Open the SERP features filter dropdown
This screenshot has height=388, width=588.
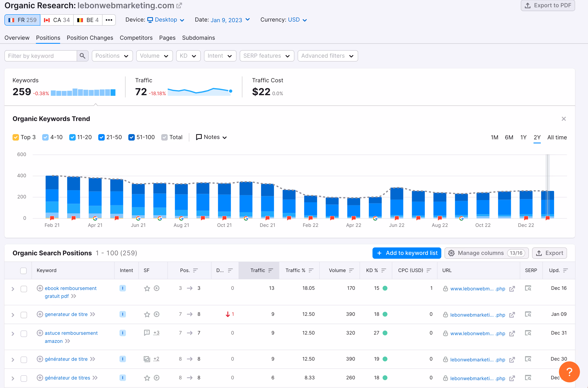click(267, 56)
